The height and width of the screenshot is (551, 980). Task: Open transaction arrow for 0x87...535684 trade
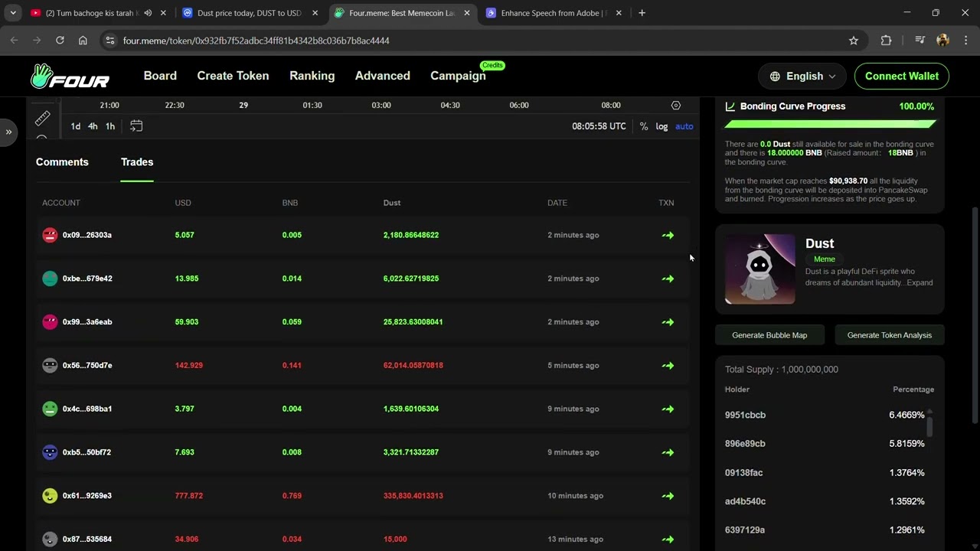(x=668, y=540)
